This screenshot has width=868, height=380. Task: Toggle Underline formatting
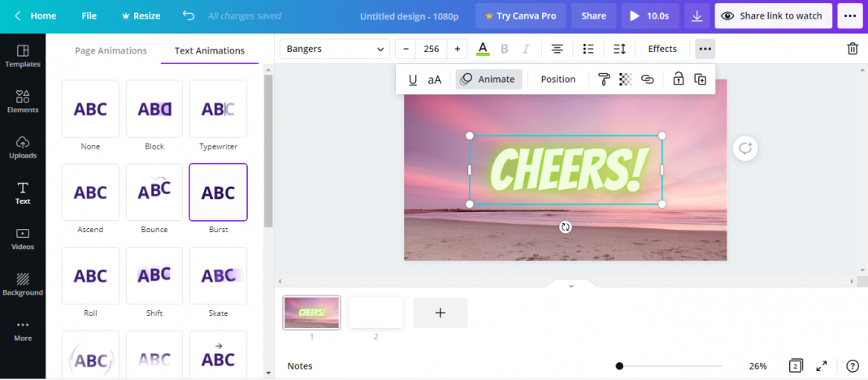coord(413,80)
